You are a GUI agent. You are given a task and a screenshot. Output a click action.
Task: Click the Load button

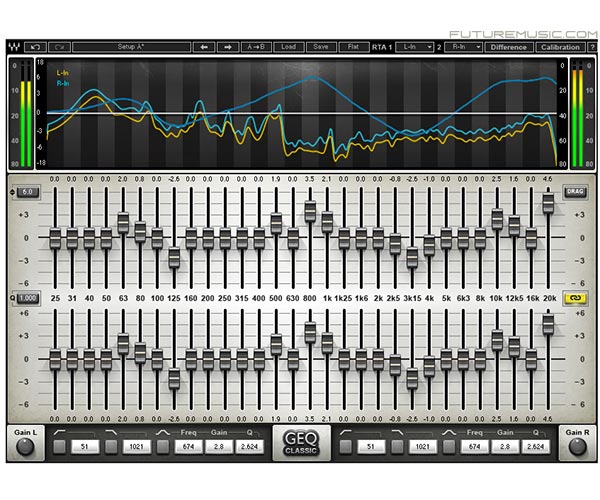click(x=289, y=47)
